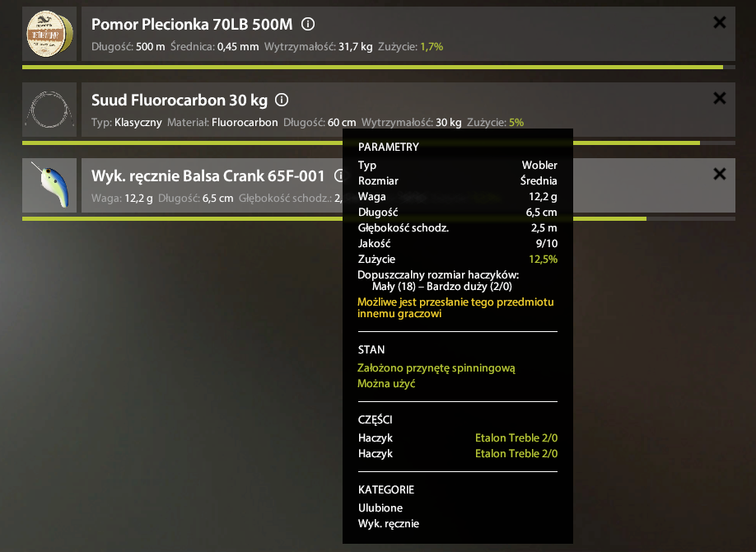Image resolution: width=756 pixels, height=552 pixels.
Task: Click Mały (18) – Bardzo duży (2/0) text
Action: pos(442,287)
